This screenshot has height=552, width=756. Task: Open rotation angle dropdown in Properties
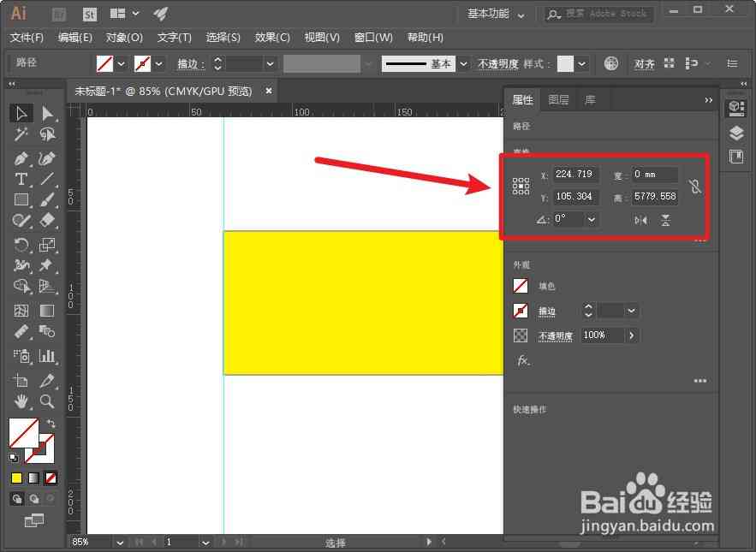591,220
